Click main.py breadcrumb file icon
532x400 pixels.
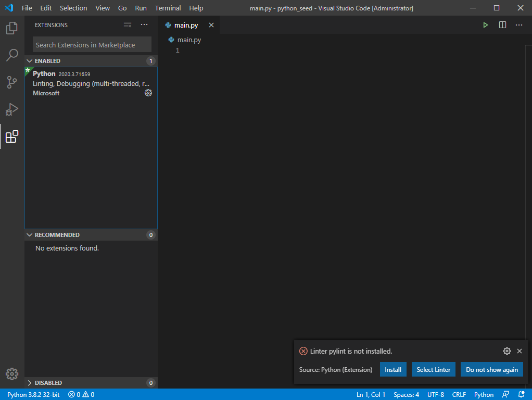point(171,40)
